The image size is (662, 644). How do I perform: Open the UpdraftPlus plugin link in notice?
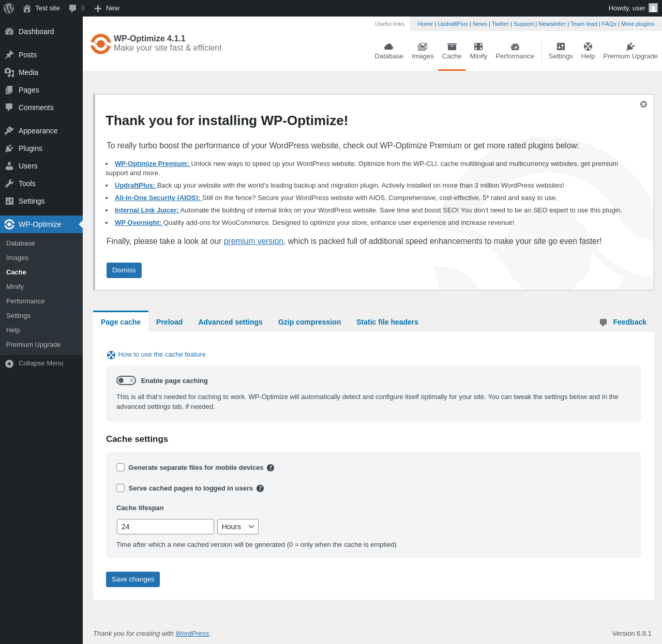point(136,186)
